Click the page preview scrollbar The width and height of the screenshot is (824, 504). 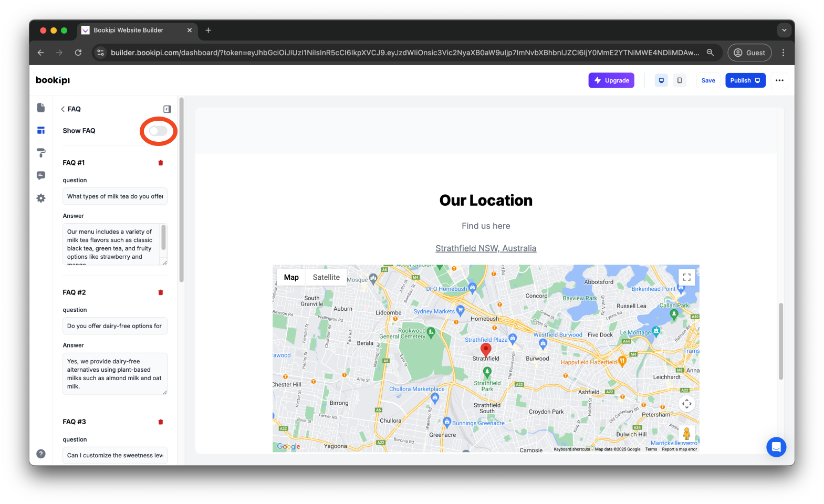(x=781, y=341)
